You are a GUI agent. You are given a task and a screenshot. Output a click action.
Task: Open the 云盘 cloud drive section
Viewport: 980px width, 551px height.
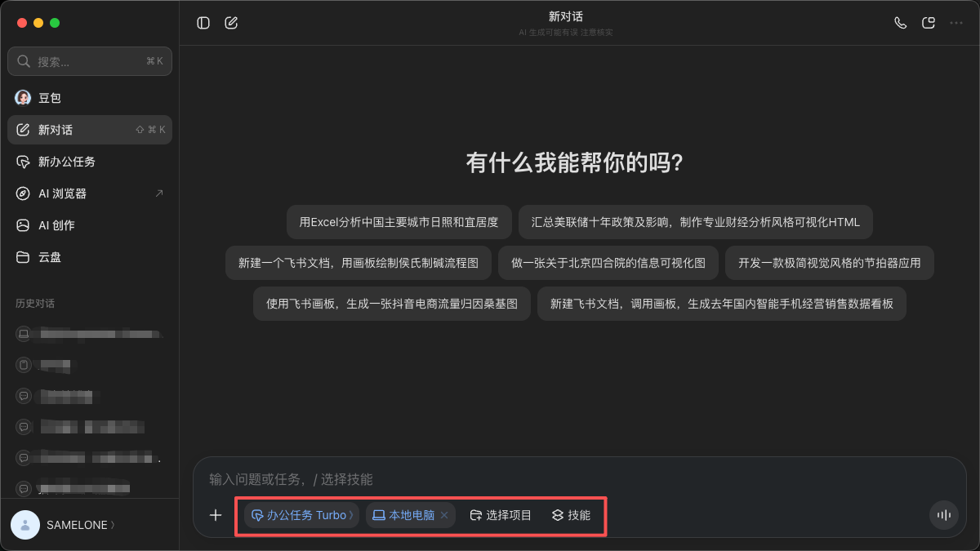pyautogui.click(x=90, y=257)
